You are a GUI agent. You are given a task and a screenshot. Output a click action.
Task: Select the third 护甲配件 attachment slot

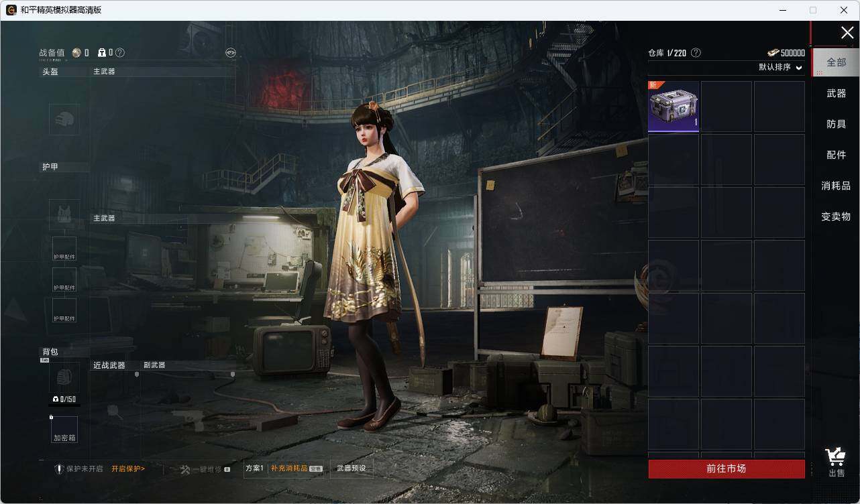64,310
